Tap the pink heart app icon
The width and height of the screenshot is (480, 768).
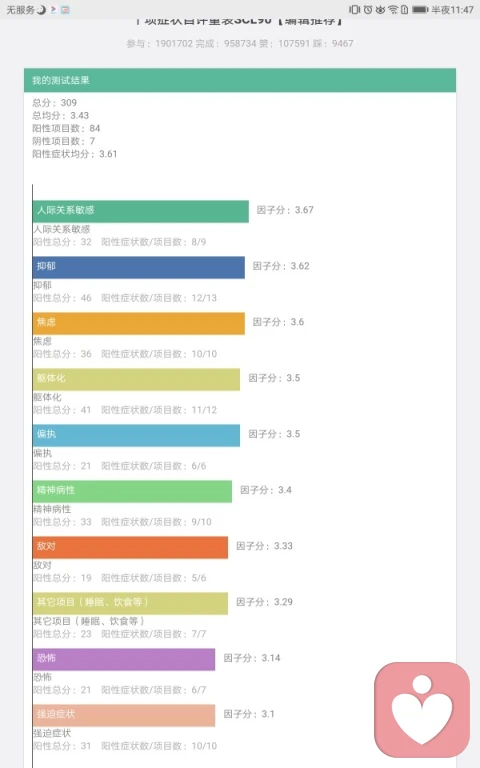tap(422, 710)
